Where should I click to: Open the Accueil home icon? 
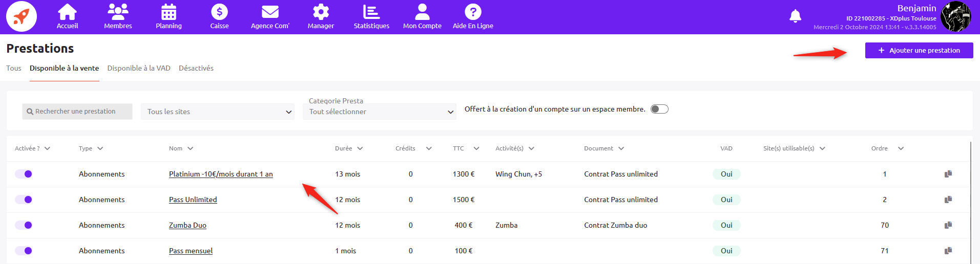click(67, 12)
